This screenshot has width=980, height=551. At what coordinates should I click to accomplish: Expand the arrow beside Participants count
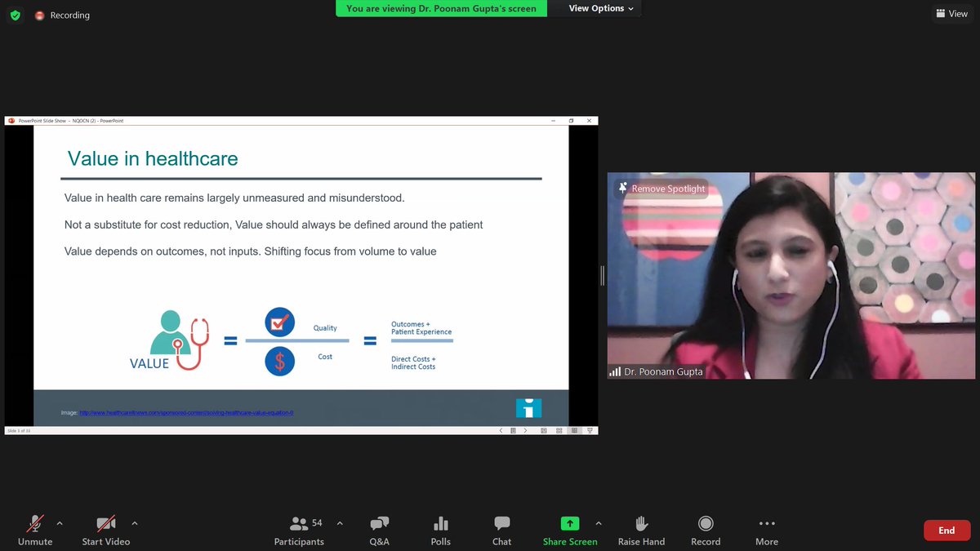click(x=340, y=523)
